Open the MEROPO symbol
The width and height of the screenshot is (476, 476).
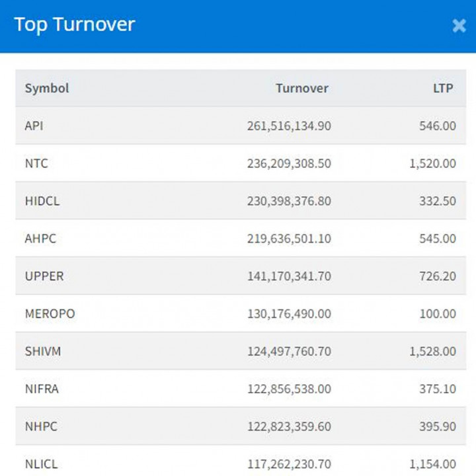(x=50, y=314)
